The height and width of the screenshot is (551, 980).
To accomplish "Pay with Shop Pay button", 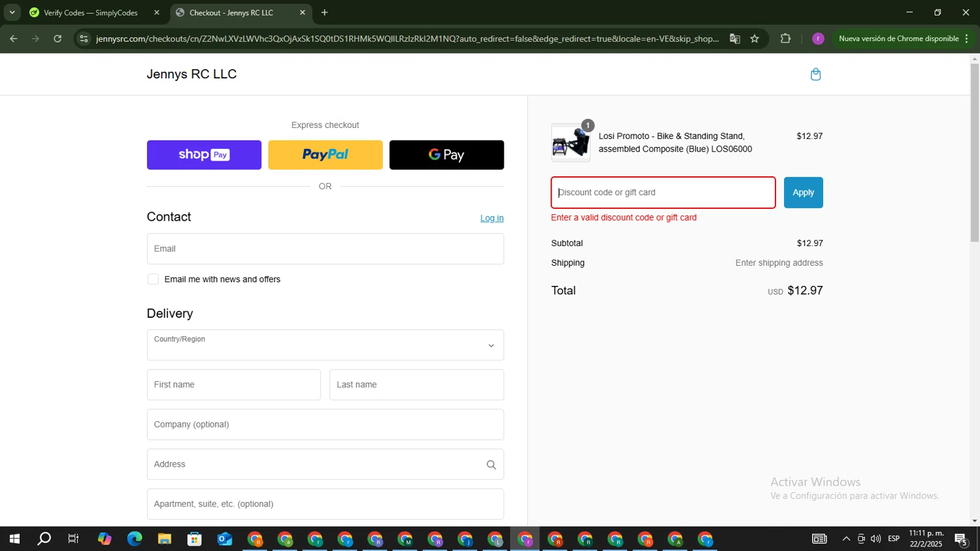I will point(204,155).
